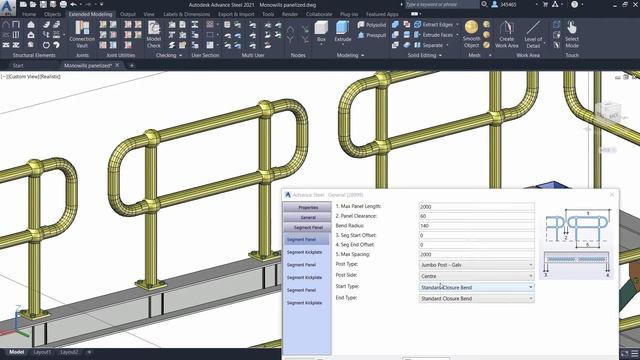Open the Featured Apps tab
The width and height of the screenshot is (640, 360).
(x=382, y=14)
